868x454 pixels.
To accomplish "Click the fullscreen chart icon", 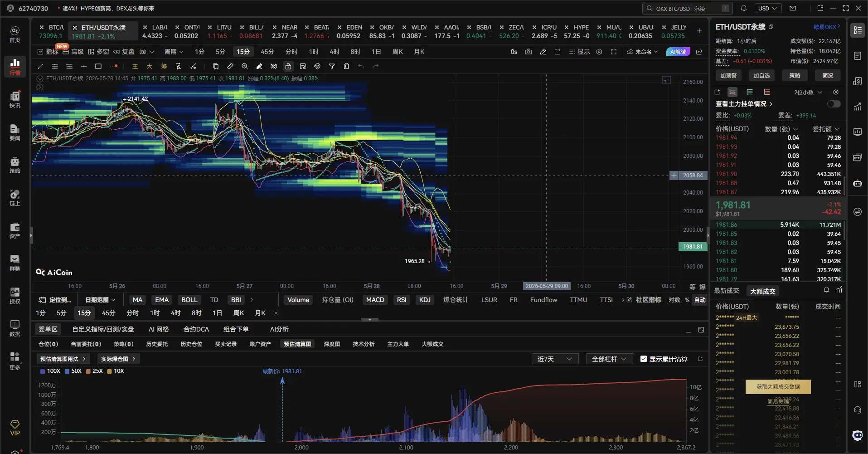I will [614, 52].
